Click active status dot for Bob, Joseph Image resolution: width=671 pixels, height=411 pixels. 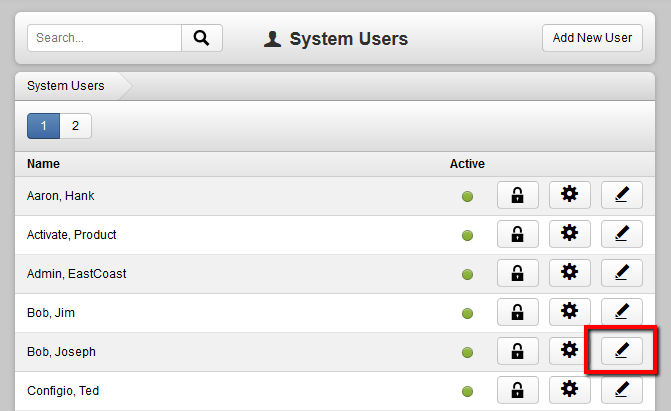467,352
